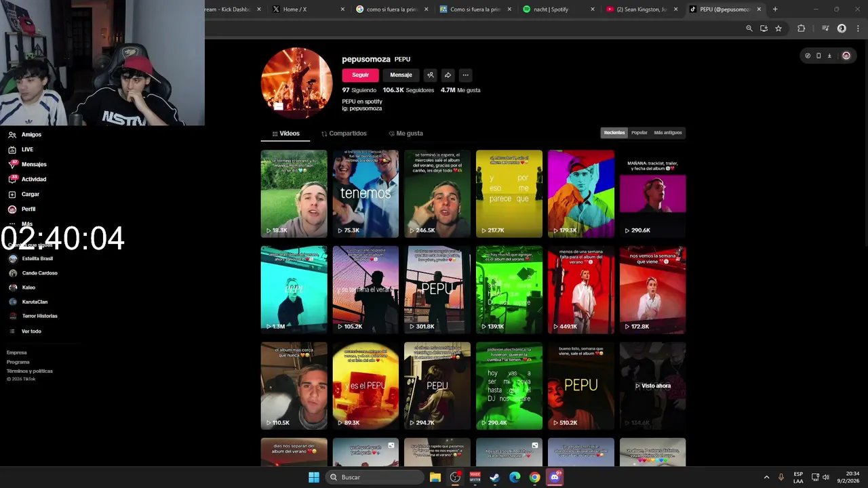Open the avatar in floating TikTok toolbar
The image size is (868, 488).
click(x=846, y=56)
